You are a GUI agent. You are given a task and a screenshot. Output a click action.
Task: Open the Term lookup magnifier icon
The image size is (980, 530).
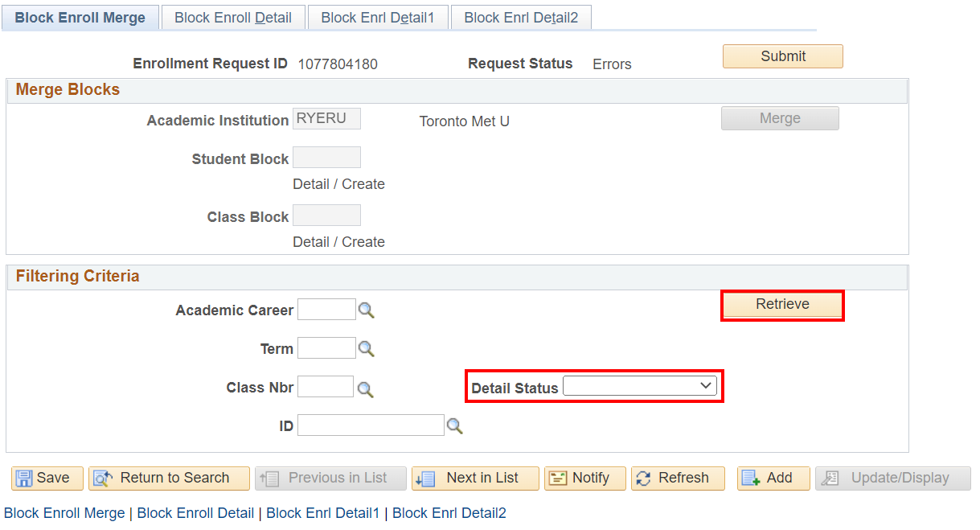(367, 349)
